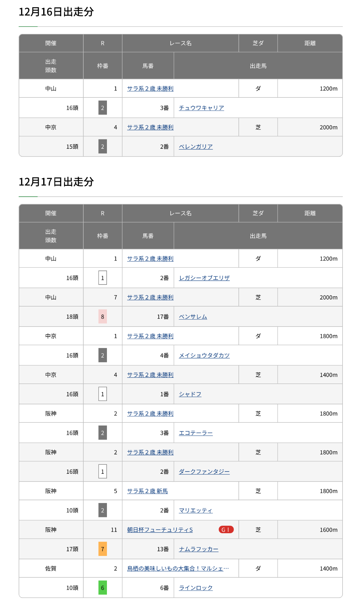Select horse レガシーオブエリザ

pyautogui.click(x=204, y=278)
